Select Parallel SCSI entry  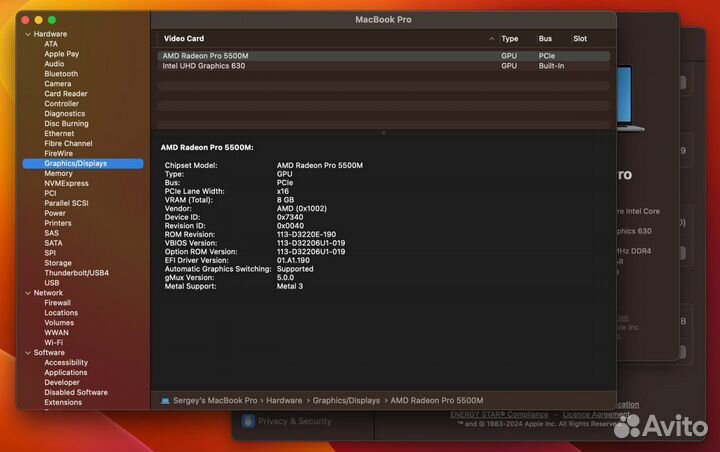[x=66, y=203]
